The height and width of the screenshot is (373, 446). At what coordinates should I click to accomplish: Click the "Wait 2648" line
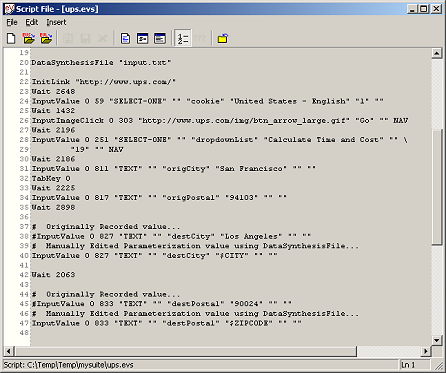point(53,91)
